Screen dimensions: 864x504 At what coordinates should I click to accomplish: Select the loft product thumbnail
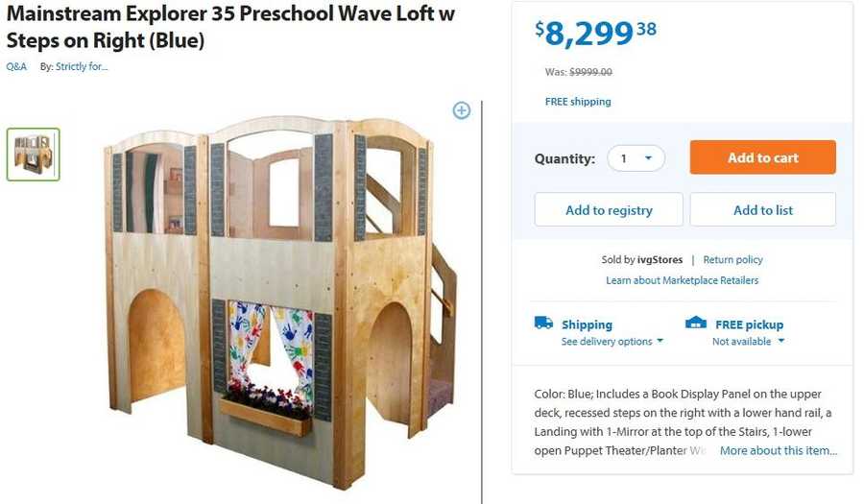[x=34, y=155]
